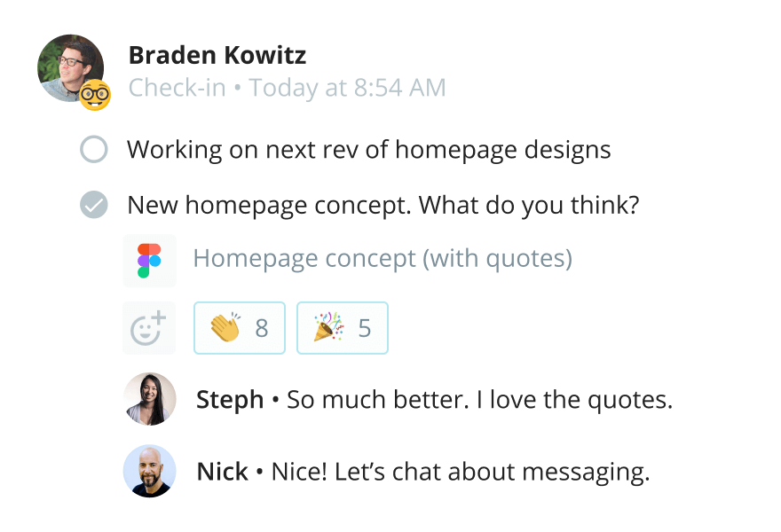781x532 pixels.
Task: Click Steph's profile photo
Action: 149,400
